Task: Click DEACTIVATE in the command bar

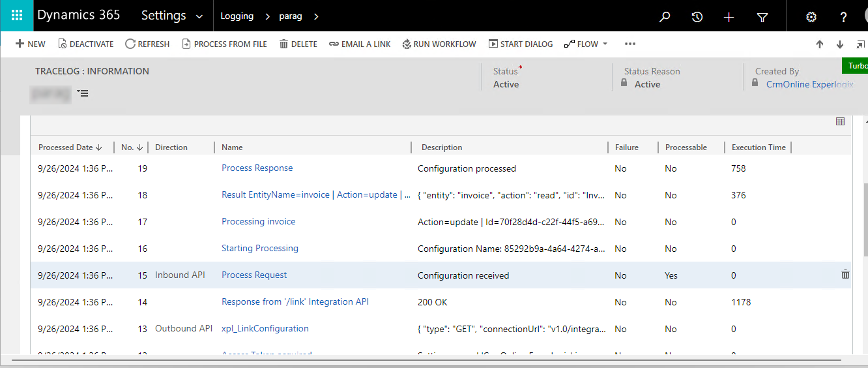Action: 85,44
